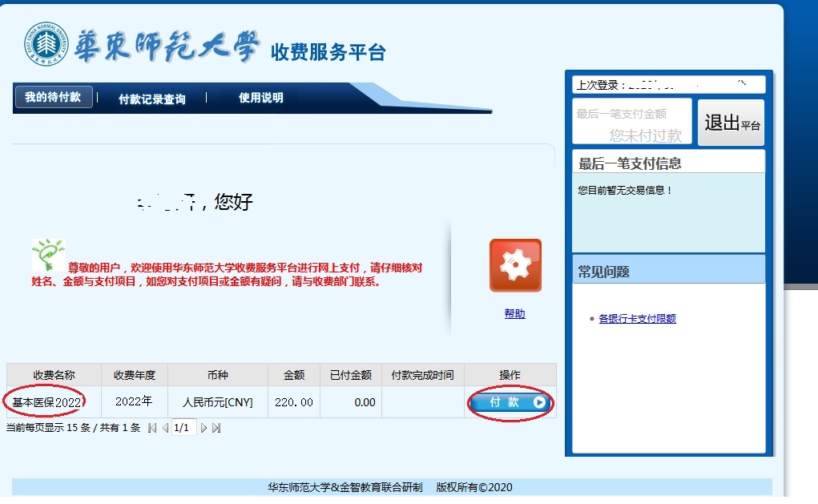Click the footer copyright 版权所有©2020 text
Image resolution: width=818 pixels, height=504 pixels.
[x=474, y=487]
